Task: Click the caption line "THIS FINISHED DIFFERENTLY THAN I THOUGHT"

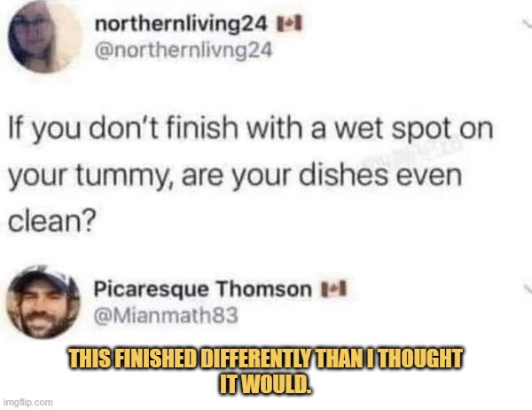Action: (x=266, y=359)
